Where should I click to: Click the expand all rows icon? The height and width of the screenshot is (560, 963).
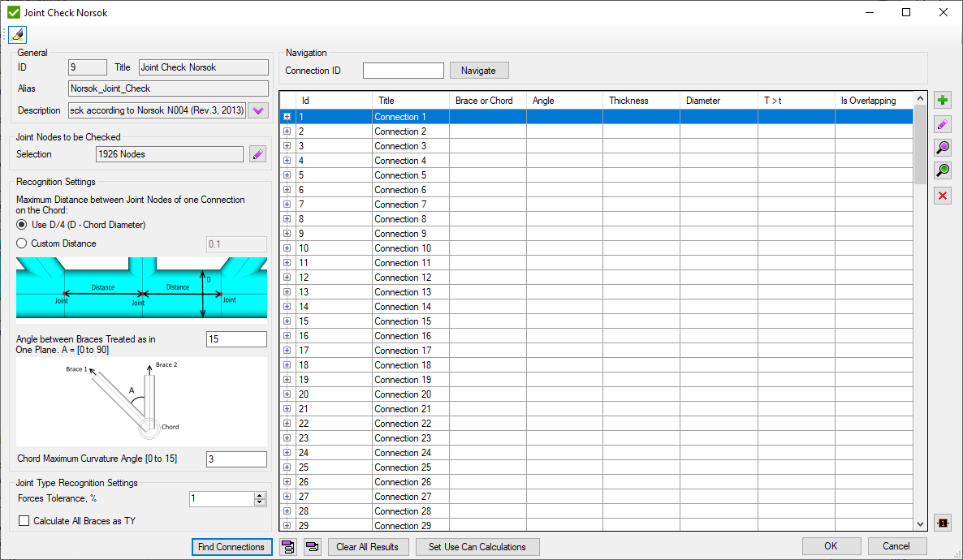tap(287, 547)
